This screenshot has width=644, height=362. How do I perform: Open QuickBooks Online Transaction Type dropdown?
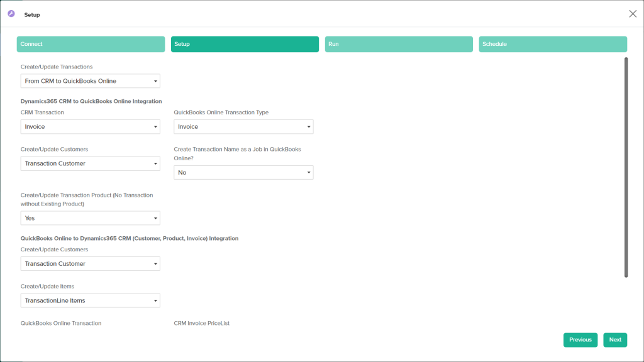(243, 127)
